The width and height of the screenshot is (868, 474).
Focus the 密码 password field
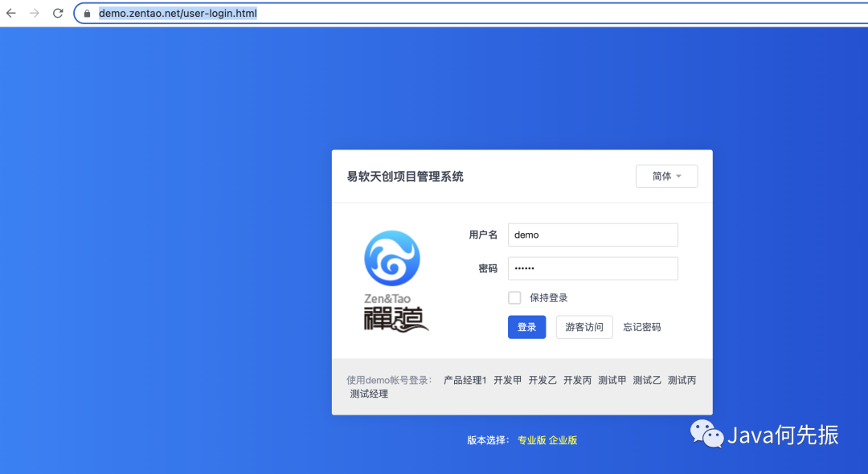point(593,269)
